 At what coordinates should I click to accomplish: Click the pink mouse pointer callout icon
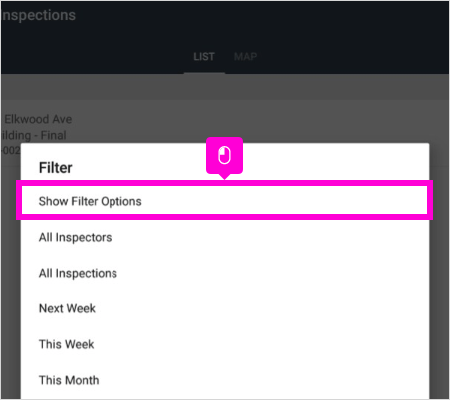coord(224,156)
